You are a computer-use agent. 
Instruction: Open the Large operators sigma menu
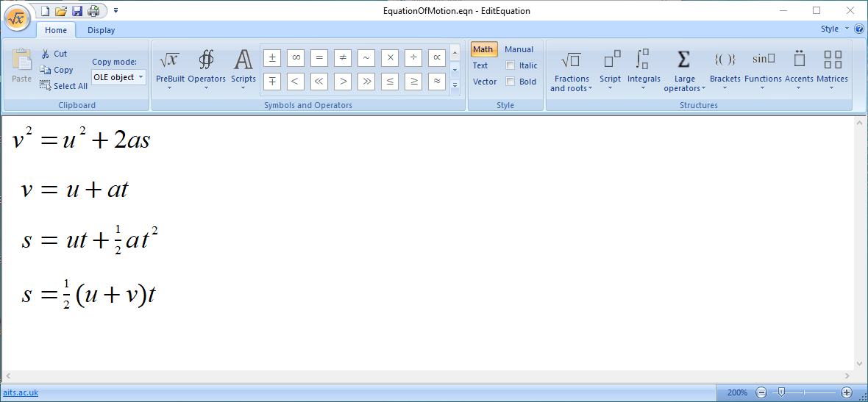683,71
